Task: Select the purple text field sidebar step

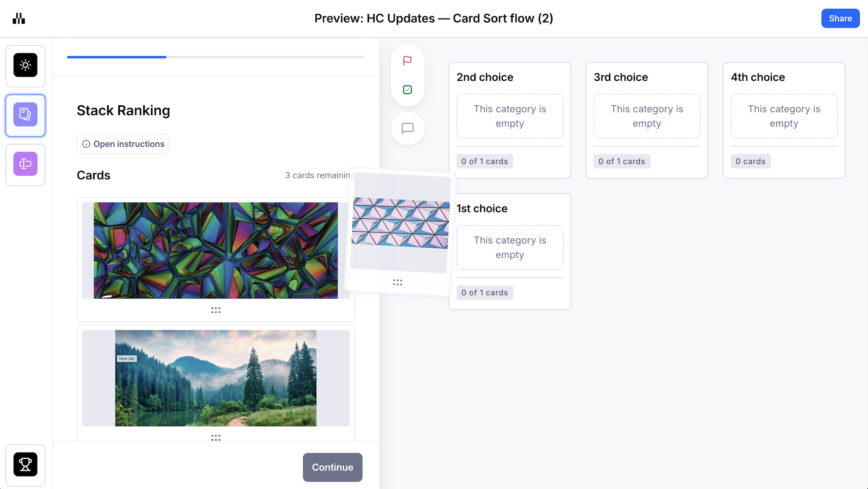Action: click(25, 164)
